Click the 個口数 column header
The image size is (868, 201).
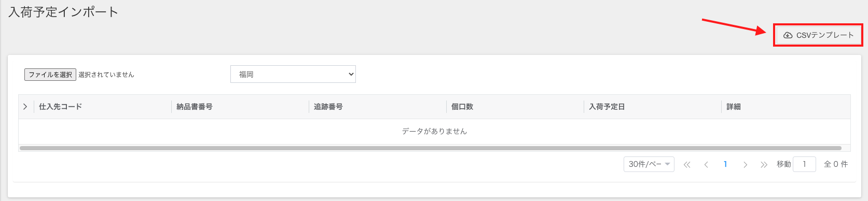click(462, 107)
